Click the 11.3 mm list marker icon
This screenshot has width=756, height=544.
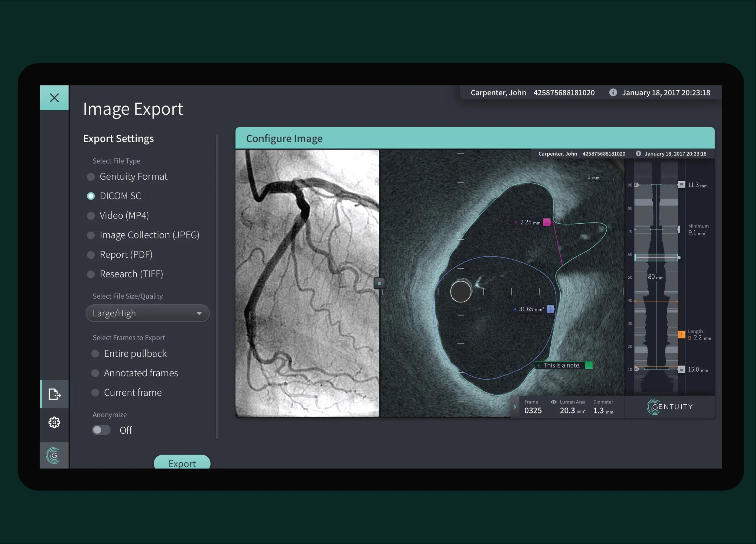tap(682, 185)
